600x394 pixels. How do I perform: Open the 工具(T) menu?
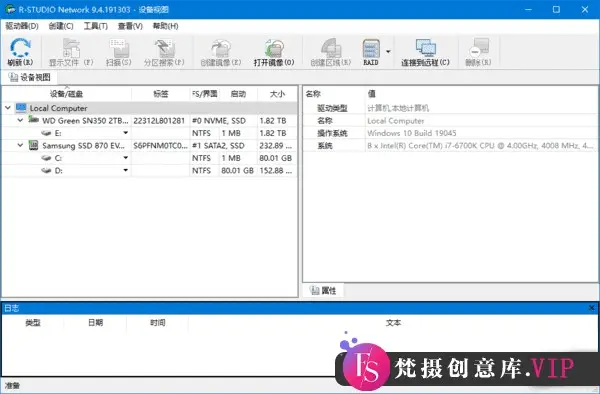point(96,26)
